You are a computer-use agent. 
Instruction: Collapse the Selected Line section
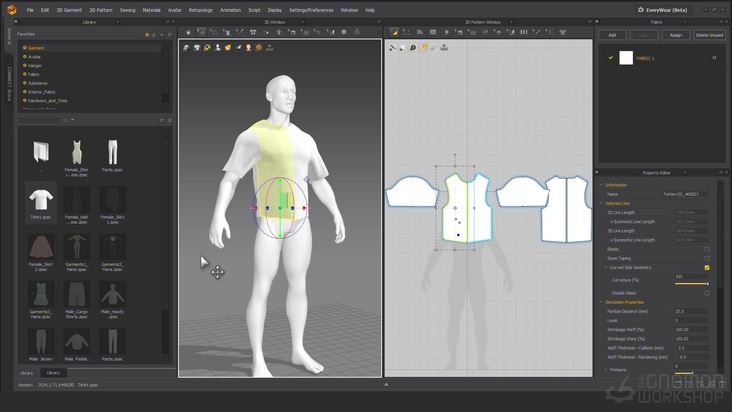click(x=601, y=203)
